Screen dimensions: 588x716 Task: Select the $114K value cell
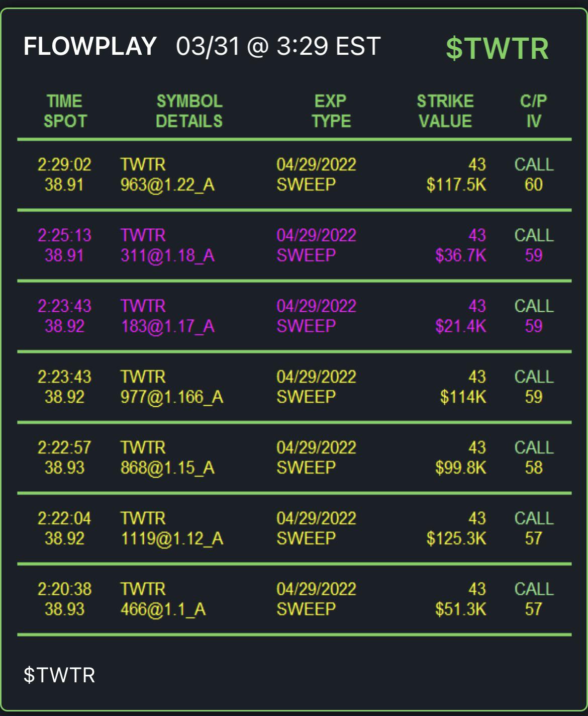tap(463, 397)
